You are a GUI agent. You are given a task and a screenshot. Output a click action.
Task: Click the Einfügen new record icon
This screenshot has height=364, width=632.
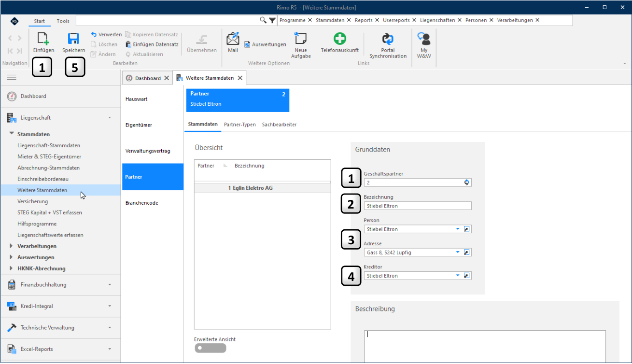coord(43,39)
